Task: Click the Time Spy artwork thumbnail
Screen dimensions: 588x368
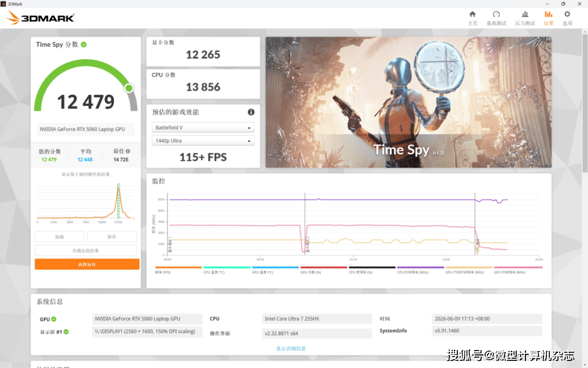Action: click(x=408, y=102)
